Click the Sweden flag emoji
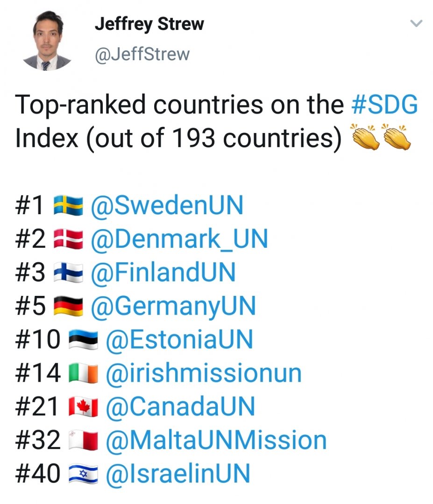This screenshot has height=504, width=433. 68,206
